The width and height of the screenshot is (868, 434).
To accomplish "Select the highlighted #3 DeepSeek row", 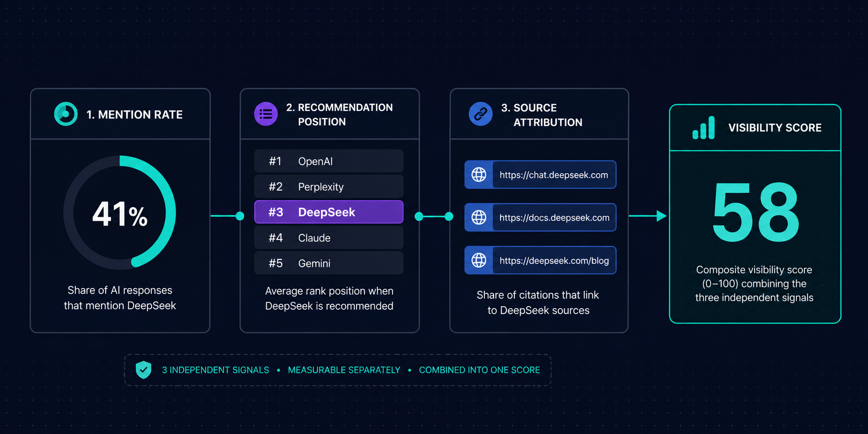I will (329, 212).
